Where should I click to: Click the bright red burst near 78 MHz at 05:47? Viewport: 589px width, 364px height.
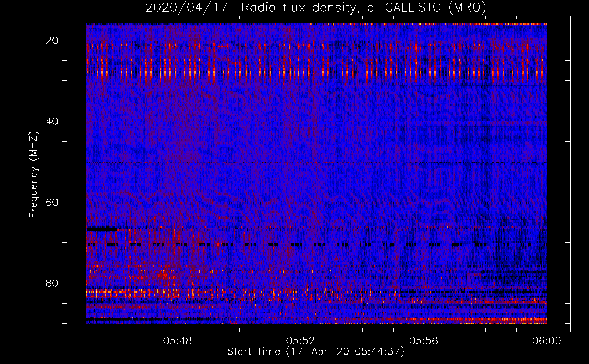pyautogui.click(x=163, y=275)
